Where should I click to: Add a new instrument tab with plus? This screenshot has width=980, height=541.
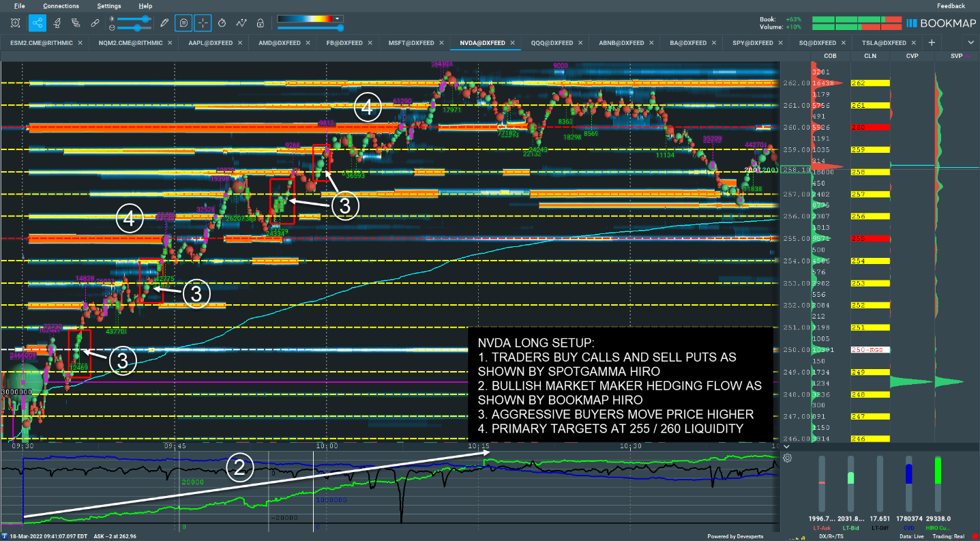(x=932, y=42)
